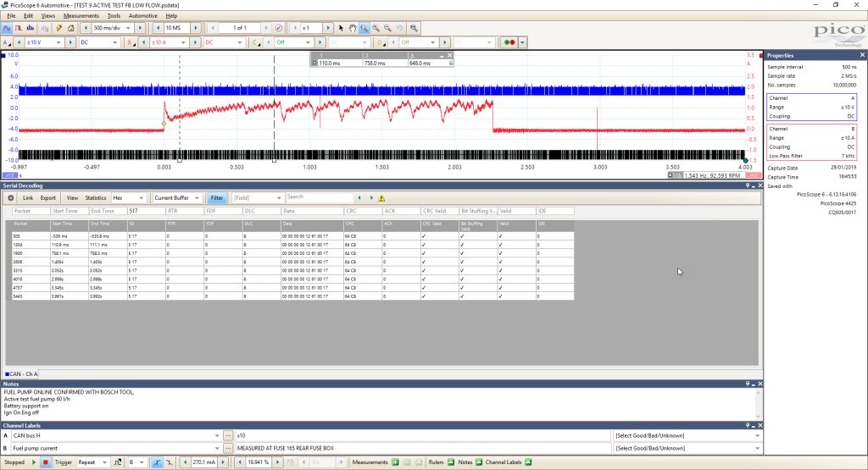The image size is (868, 470).
Task: Click the auto setup wand icon
Action: [x=59, y=28]
